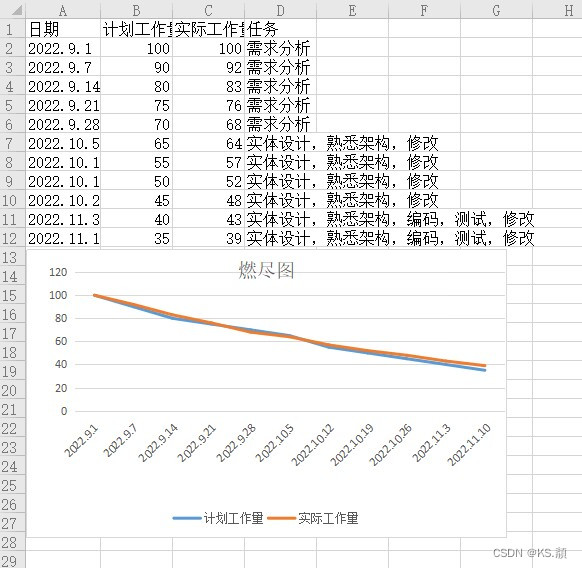Viewport: 582px width, 568px height.
Task: Select actual value 83 in row 4
Action: click(208, 86)
